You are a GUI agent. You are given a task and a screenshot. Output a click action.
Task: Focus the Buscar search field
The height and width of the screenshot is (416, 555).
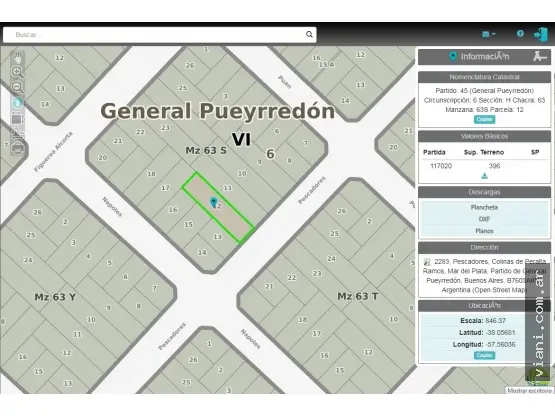[160, 35]
